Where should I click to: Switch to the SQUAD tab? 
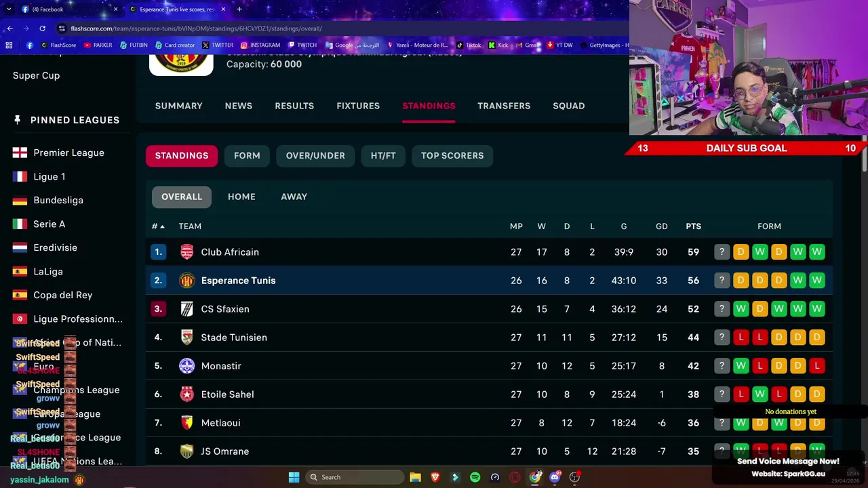coord(568,106)
